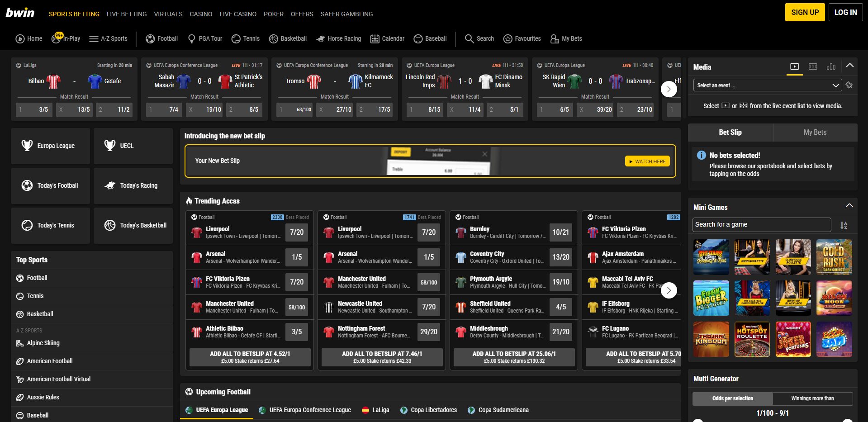868x422 pixels.
Task: Collapse the Mini Games panel
Action: coord(849,206)
